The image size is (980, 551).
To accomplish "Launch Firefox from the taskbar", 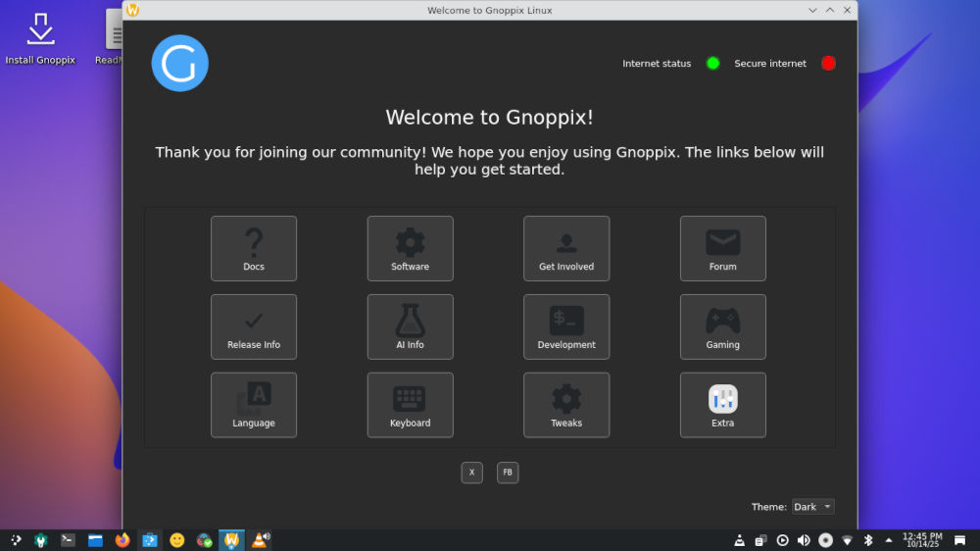I will point(122,540).
